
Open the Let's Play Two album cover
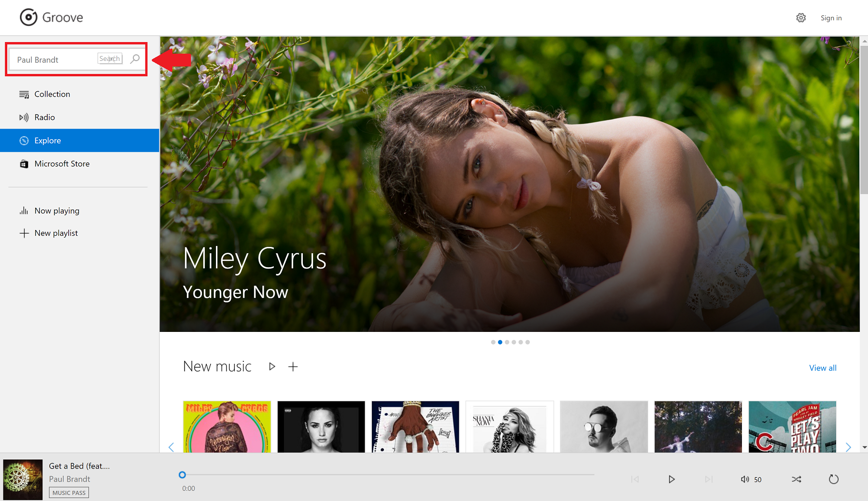(792, 427)
